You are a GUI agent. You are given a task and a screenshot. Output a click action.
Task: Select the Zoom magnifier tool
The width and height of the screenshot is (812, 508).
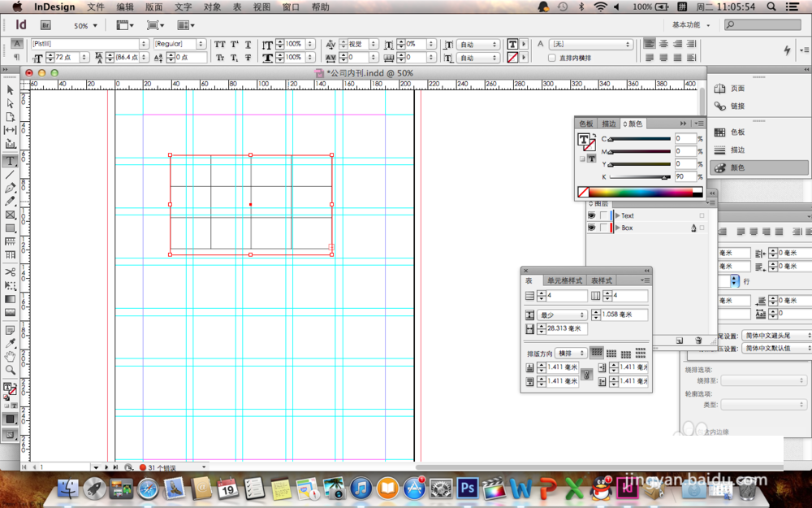[10, 370]
